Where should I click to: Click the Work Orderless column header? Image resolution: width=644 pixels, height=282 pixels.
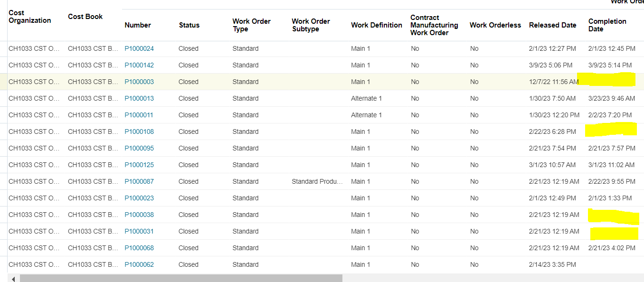[495, 25]
